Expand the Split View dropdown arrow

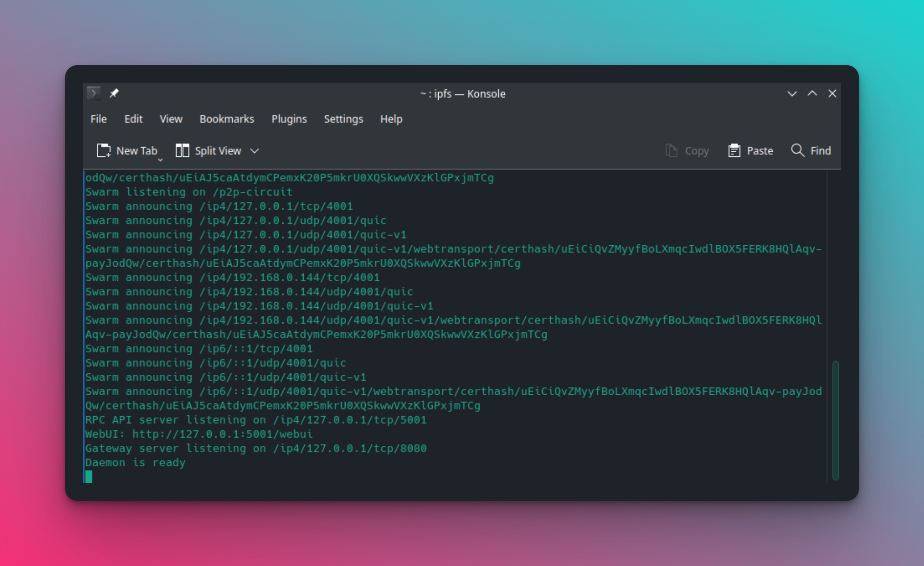[x=254, y=151]
